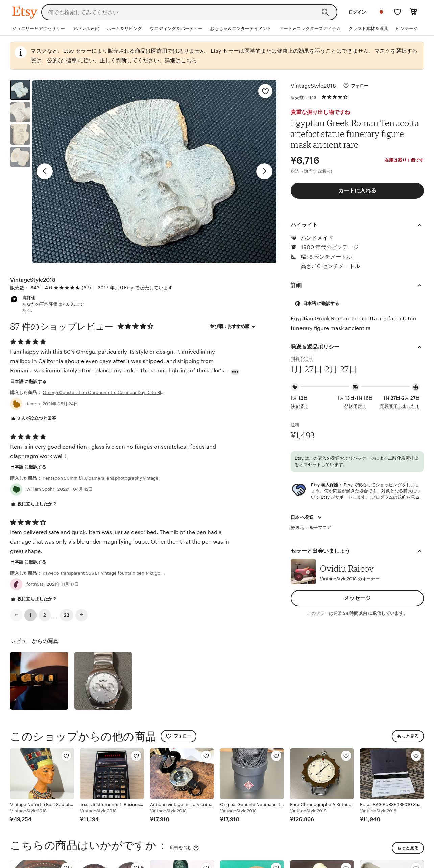Collapse the ハイライト section
Screen dimensions: 434x868
click(x=419, y=225)
